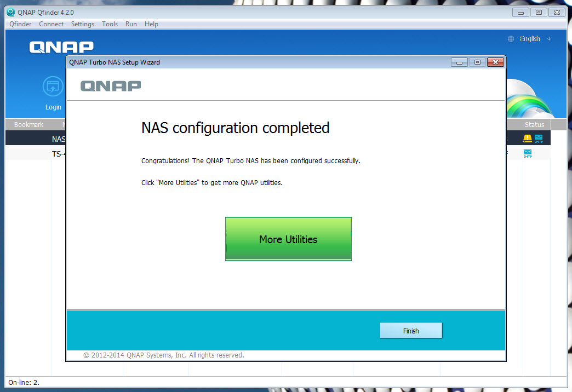
Task: Close the Setup Wizard dialog
Action: [495, 62]
